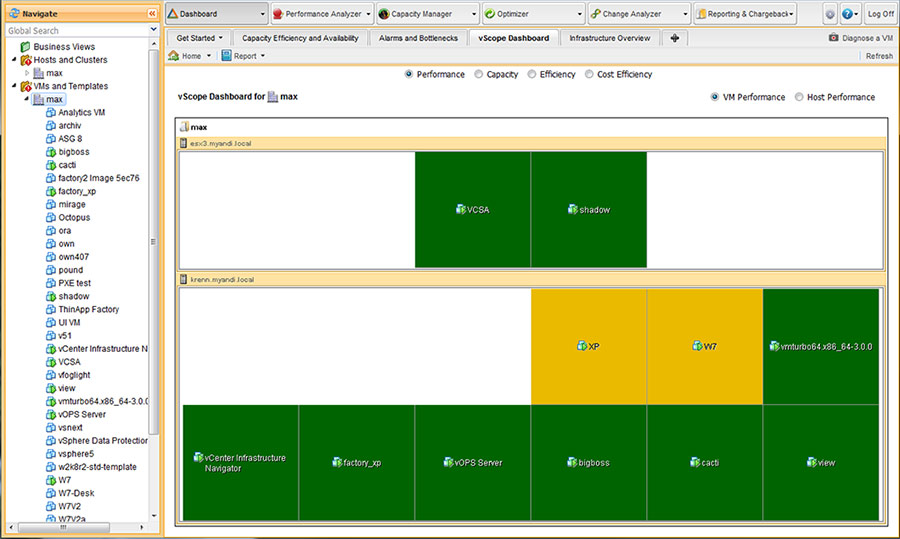Click the Dashboard triangle icon
Screen dimensions: 900x539
[173, 13]
